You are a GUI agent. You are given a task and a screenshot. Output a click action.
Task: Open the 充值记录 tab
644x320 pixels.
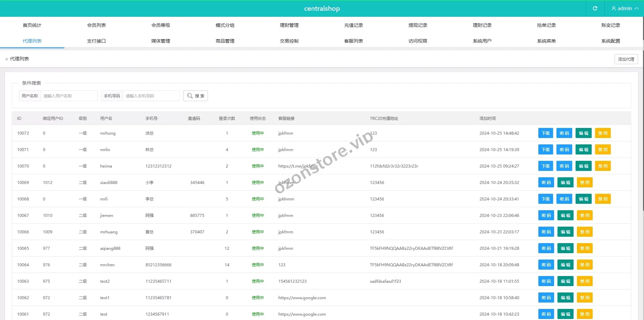point(354,25)
